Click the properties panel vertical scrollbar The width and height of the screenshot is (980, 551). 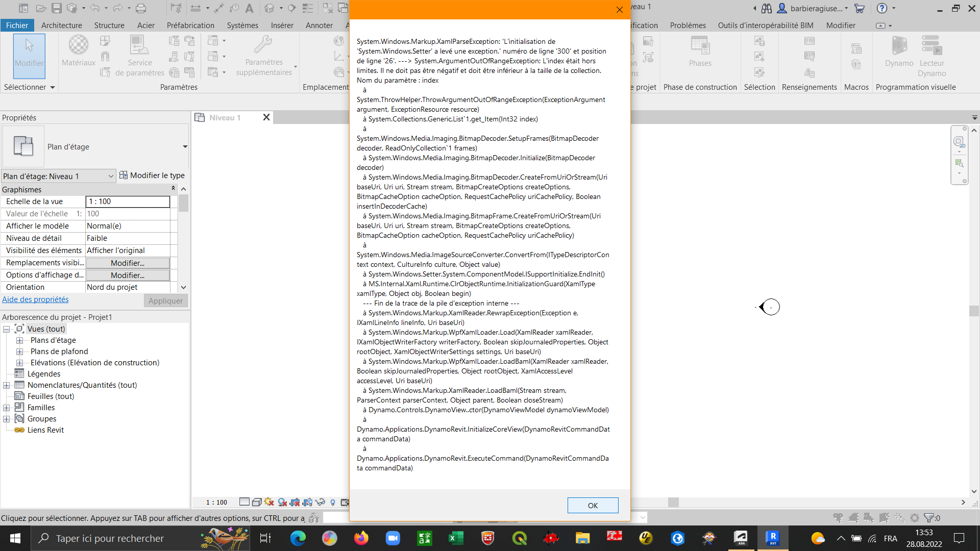pyautogui.click(x=184, y=238)
